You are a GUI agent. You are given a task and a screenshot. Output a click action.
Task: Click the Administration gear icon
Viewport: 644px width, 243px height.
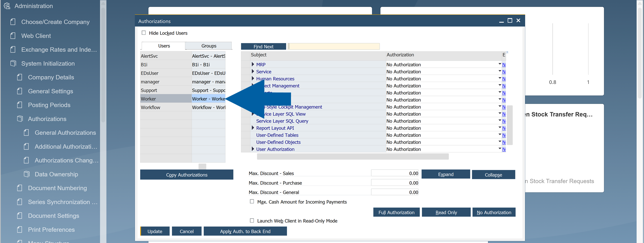(7, 6)
